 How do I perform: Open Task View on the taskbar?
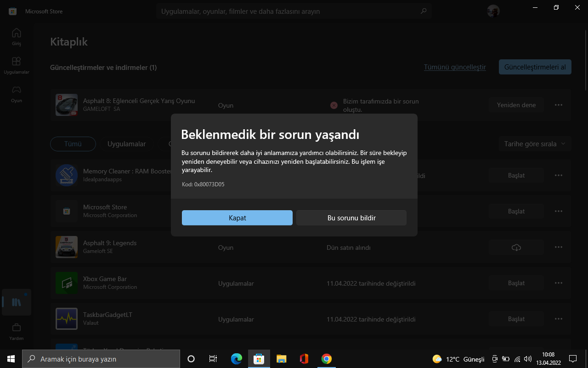tap(213, 359)
